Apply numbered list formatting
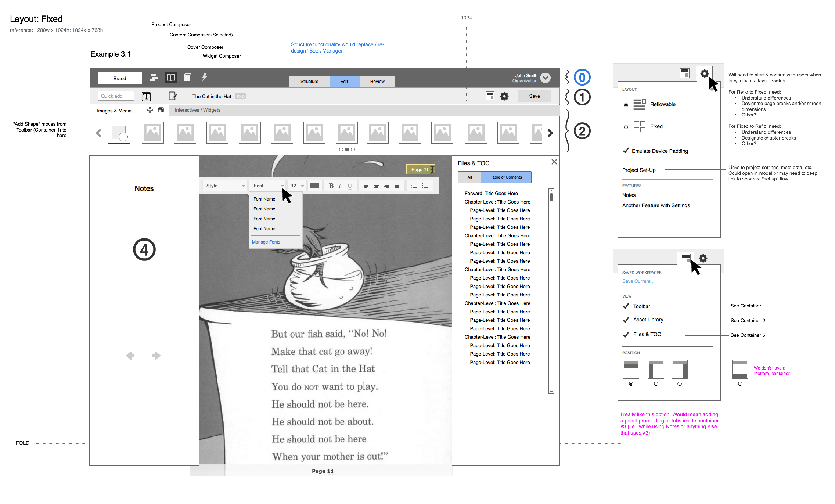The height and width of the screenshot is (504, 835). coord(414,186)
